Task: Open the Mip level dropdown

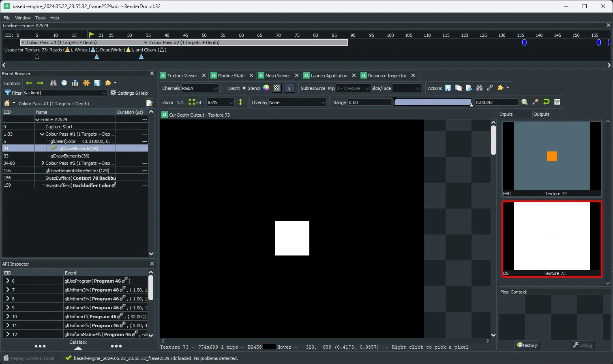Action: [x=353, y=88]
